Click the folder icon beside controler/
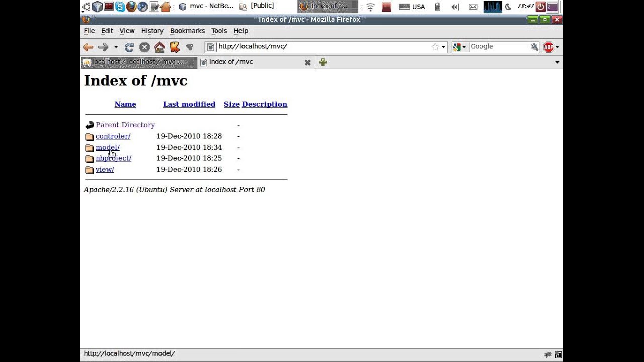This screenshot has width=644, height=362. (x=90, y=137)
